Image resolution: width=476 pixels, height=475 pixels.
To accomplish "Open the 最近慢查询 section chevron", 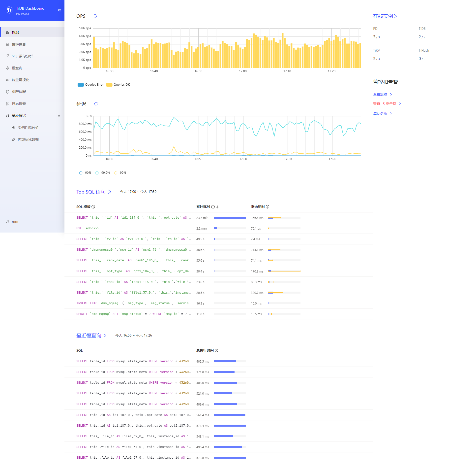I will coord(105,336).
